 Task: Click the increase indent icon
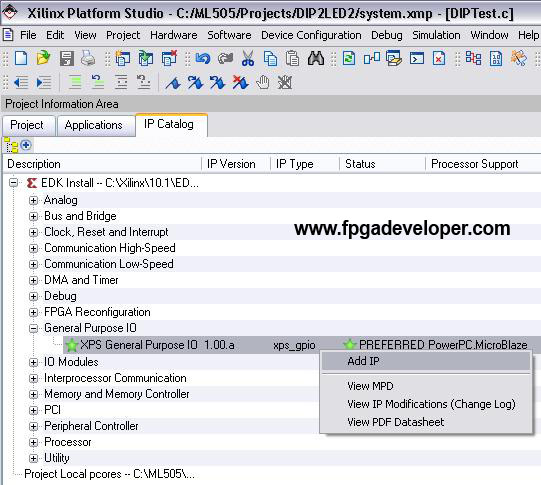(x=44, y=82)
